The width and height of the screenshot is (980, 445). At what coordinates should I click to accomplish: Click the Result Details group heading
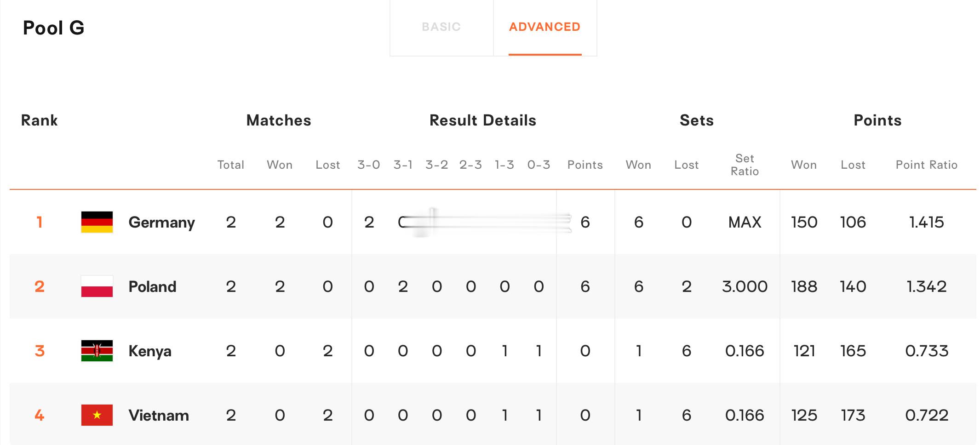coord(483,120)
